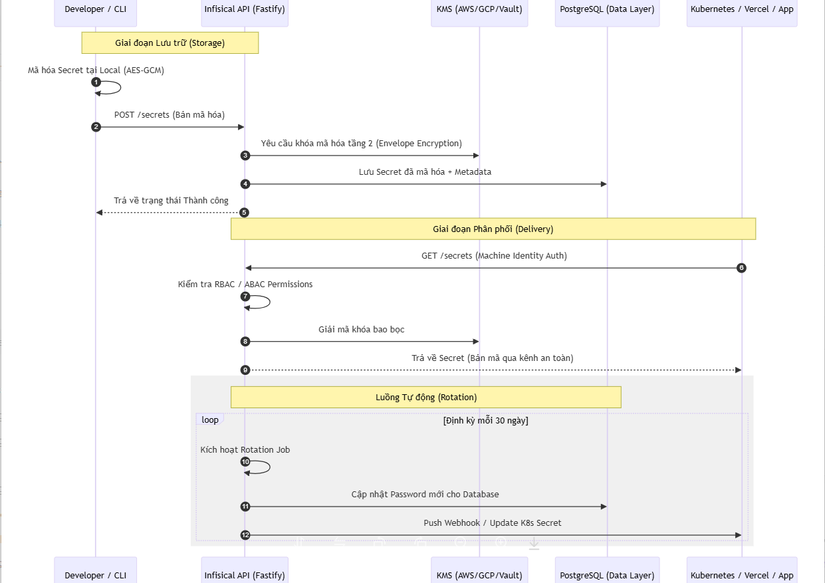This screenshot has height=583, width=825.
Task: Select the step 9 sequence number circle
Action: (245, 370)
